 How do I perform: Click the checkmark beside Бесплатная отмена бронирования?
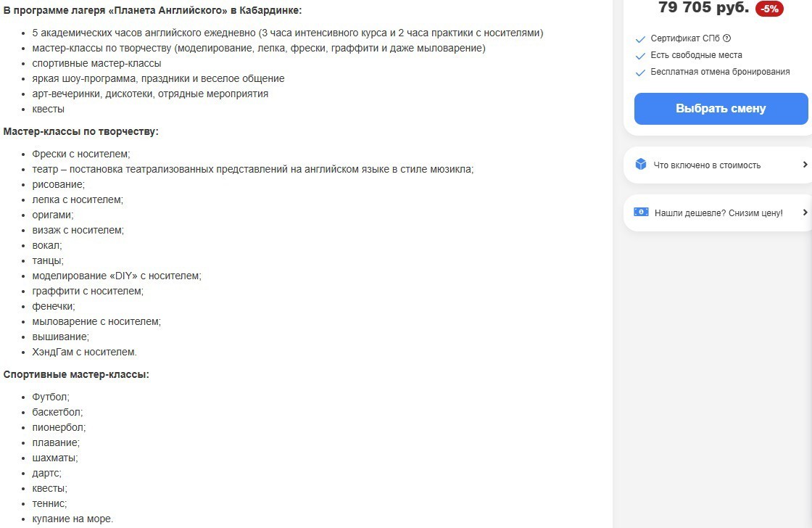tap(640, 73)
